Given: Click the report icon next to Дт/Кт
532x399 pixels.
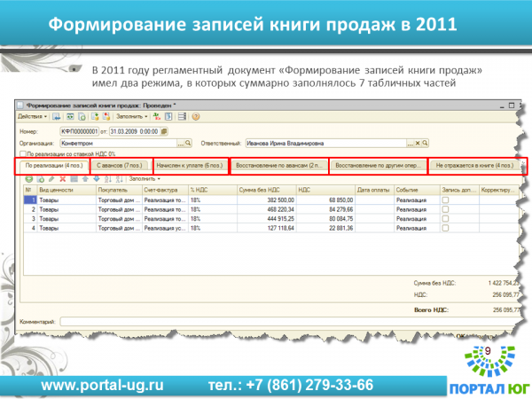Looking at the screenshot, I should point(168,117).
